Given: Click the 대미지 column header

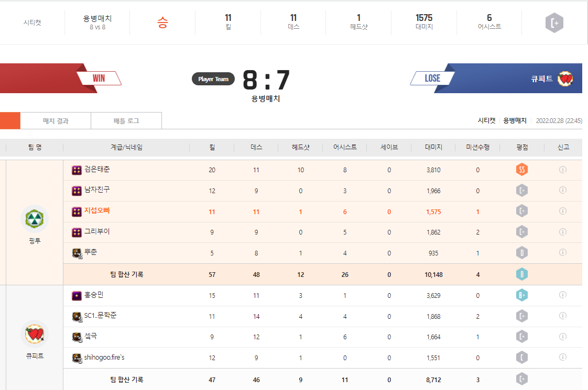Looking at the screenshot, I should click(x=433, y=148).
